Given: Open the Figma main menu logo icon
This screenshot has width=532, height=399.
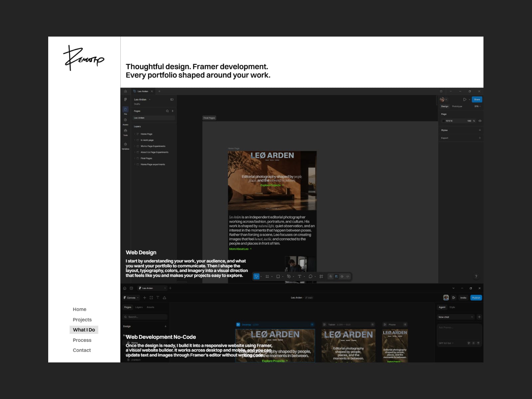Looking at the screenshot, I should click(125, 99).
